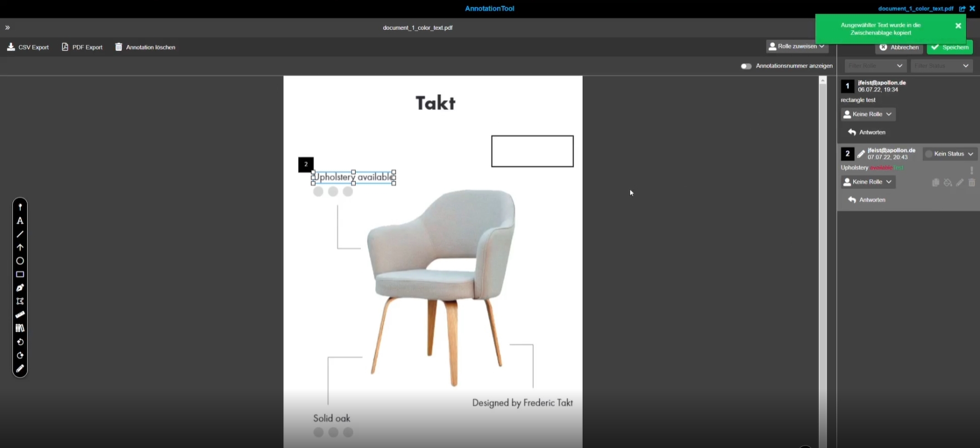The height and width of the screenshot is (448, 980).
Task: Click the document_1_color_text.pdf link in top right
Action: pos(916,9)
